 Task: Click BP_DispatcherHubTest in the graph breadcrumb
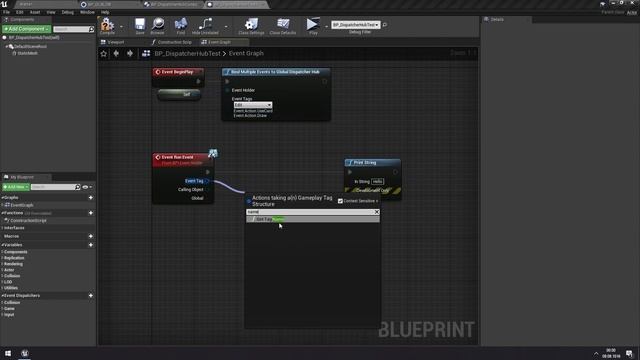[187, 53]
